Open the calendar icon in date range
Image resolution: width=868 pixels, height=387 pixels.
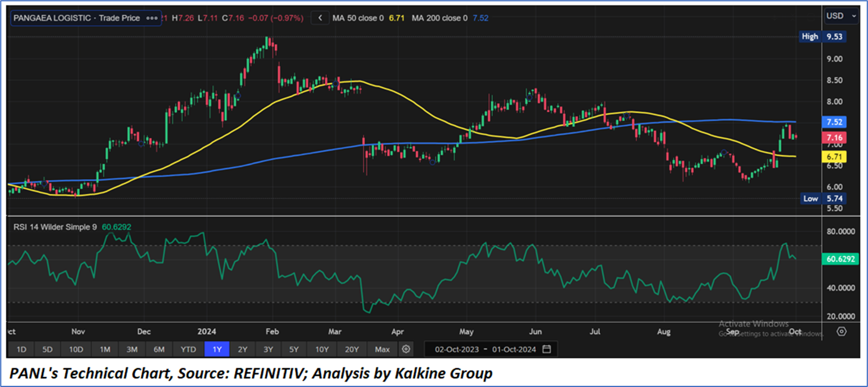[547, 349]
